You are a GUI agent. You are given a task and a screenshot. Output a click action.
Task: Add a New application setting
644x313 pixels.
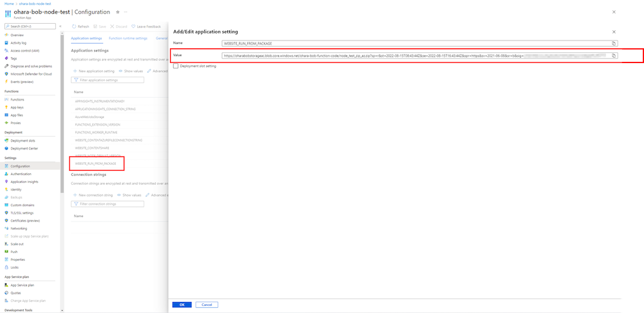tap(93, 71)
